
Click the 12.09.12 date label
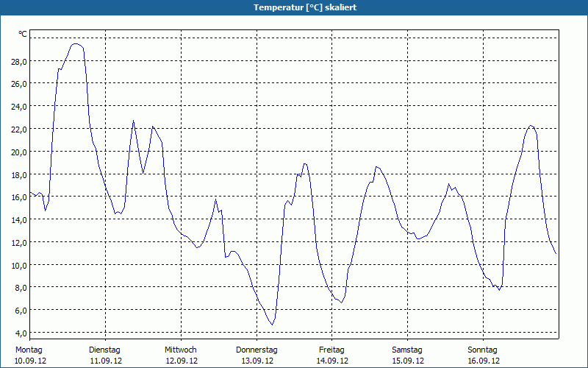[182, 361]
